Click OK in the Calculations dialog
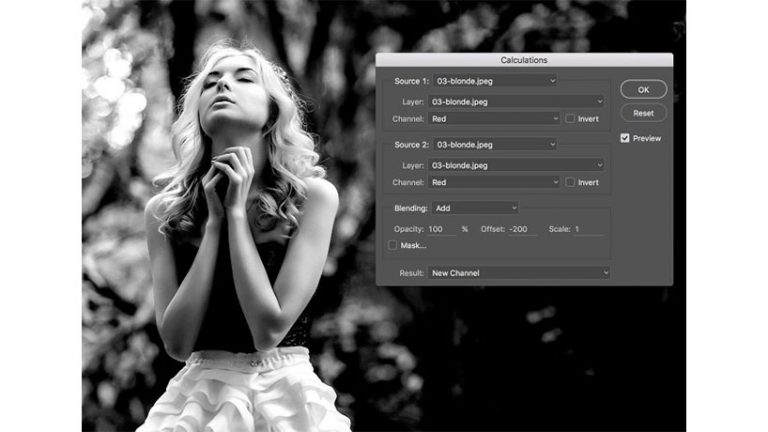Image resolution: width=768 pixels, height=432 pixels. [643, 90]
